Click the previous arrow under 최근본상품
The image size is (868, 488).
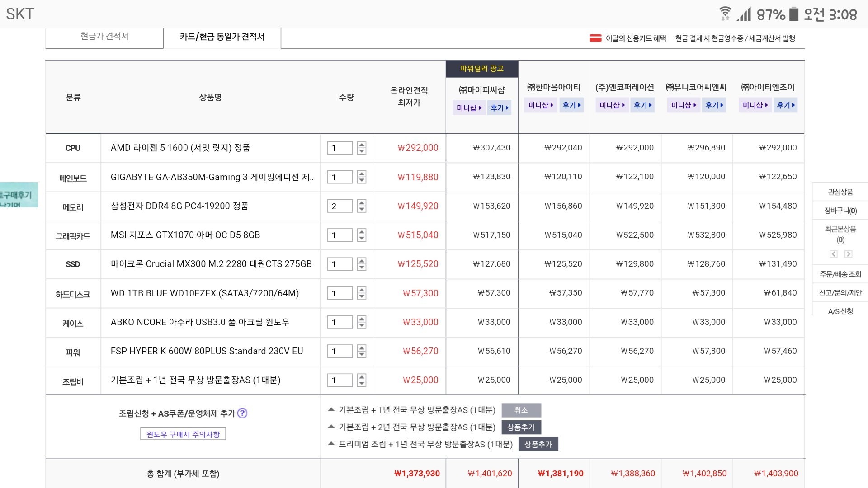pyautogui.click(x=833, y=254)
